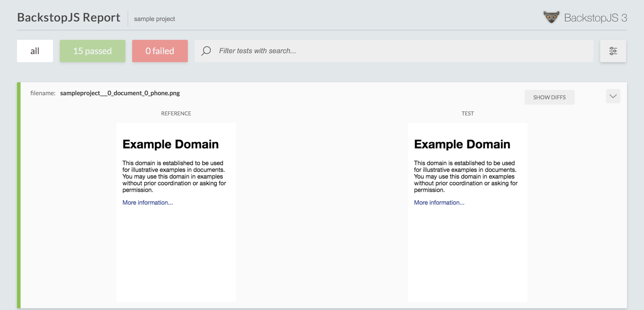Open the settings sliders icon button
Viewport: 644px width, 310px height.
[x=613, y=51]
